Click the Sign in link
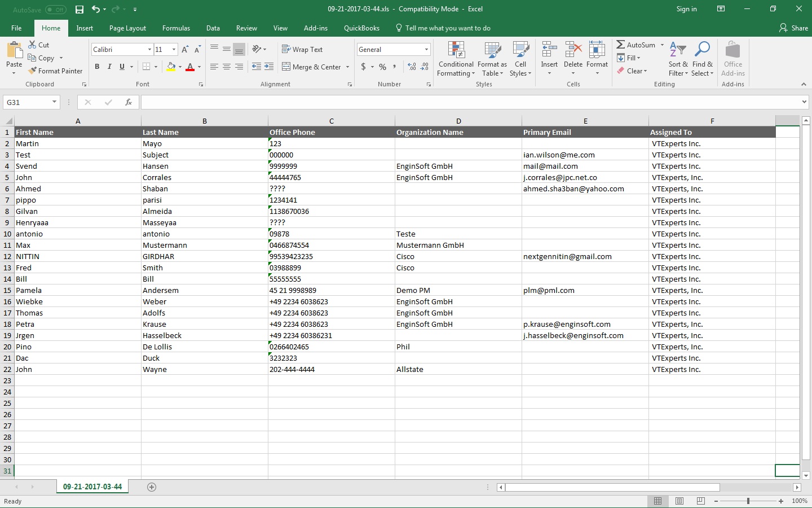812x508 pixels. point(686,9)
